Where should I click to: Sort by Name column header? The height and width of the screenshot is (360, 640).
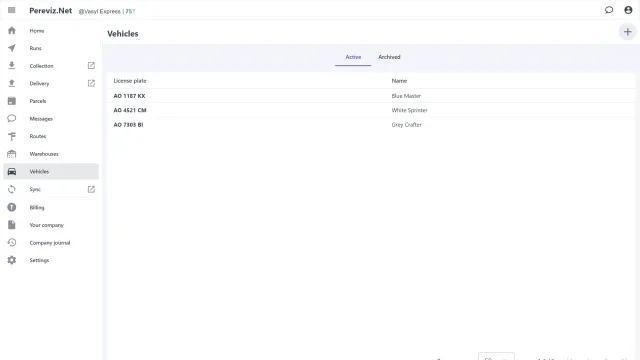(399, 81)
